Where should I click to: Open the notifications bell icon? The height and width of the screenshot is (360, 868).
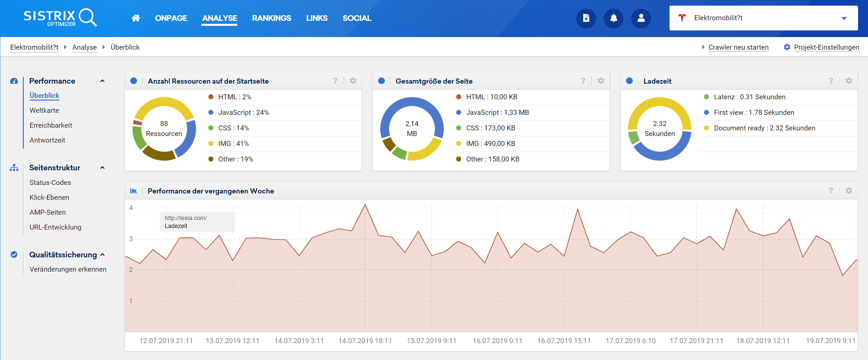click(x=613, y=18)
